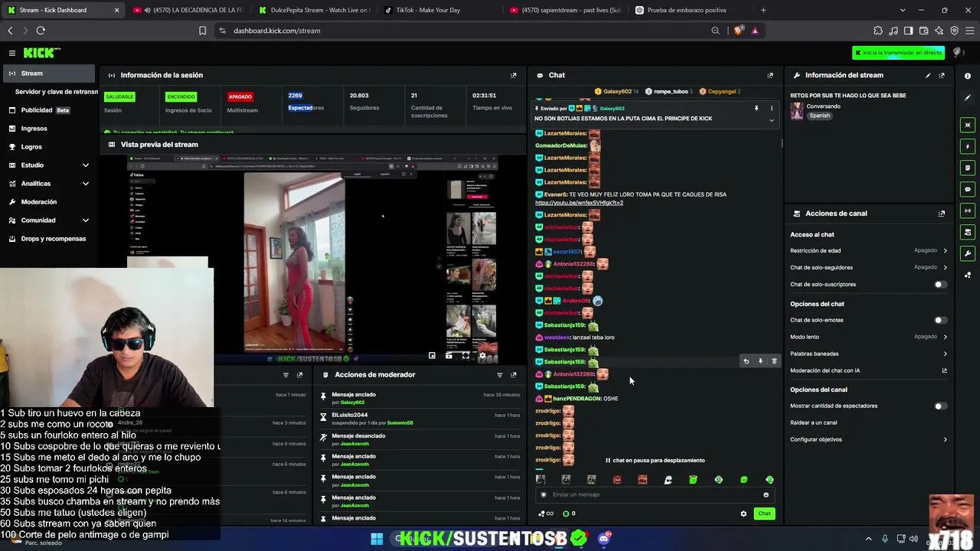Click the info icon in right rail

[x=968, y=76]
